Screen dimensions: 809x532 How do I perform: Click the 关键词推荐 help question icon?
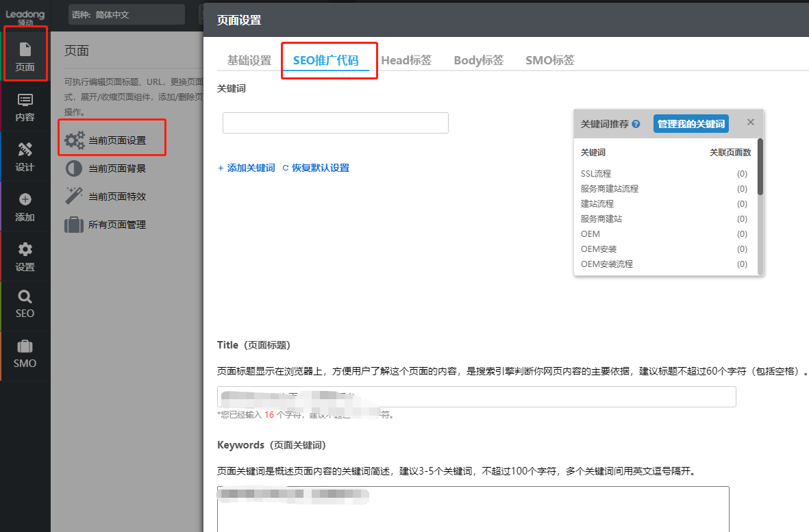[x=636, y=124]
